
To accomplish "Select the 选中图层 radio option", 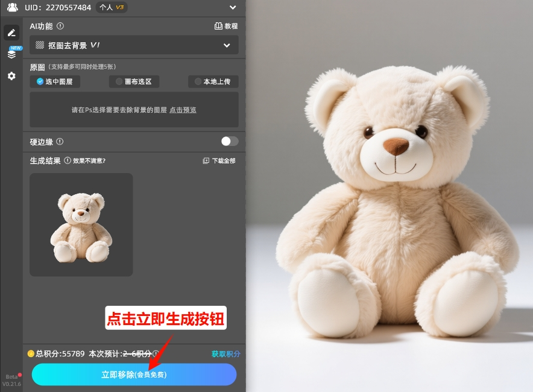I will pos(55,81).
